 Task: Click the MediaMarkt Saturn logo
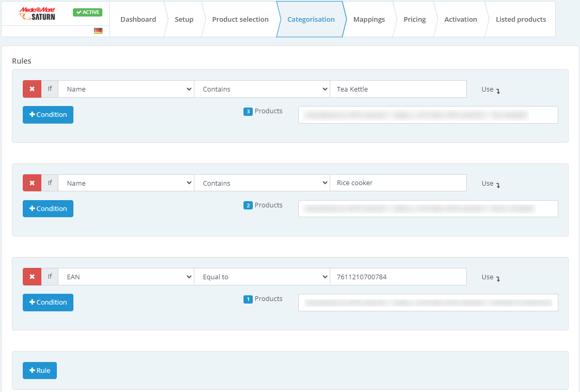[37, 13]
